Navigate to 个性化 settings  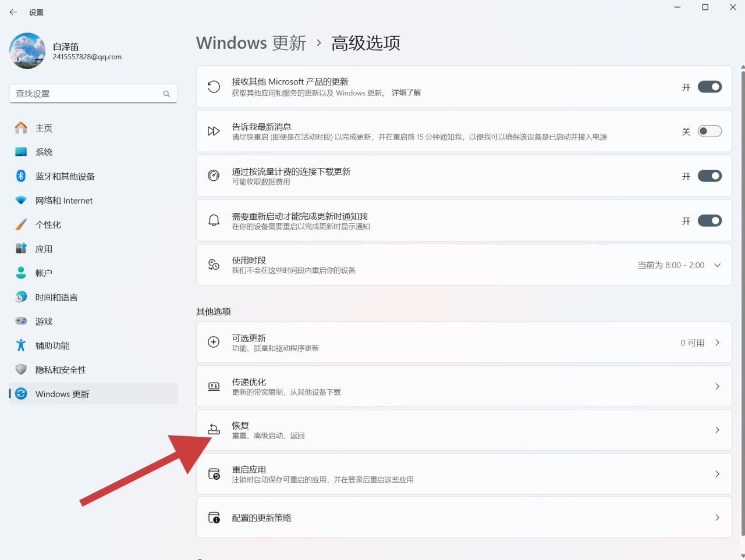(93, 224)
